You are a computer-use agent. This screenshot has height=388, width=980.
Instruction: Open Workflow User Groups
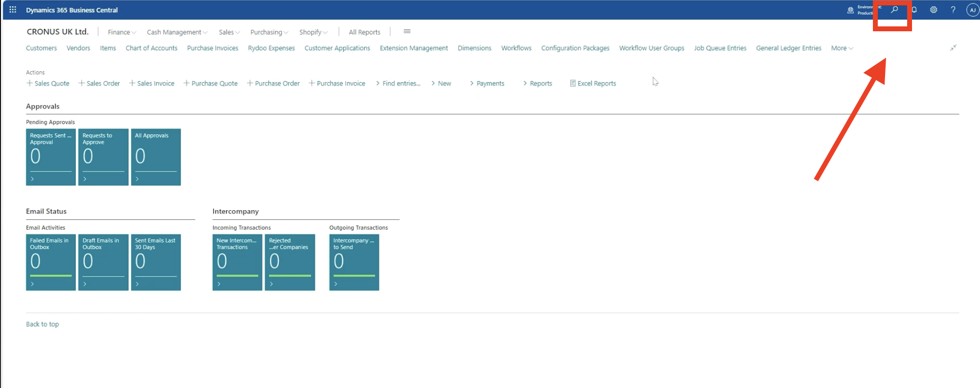pos(652,48)
